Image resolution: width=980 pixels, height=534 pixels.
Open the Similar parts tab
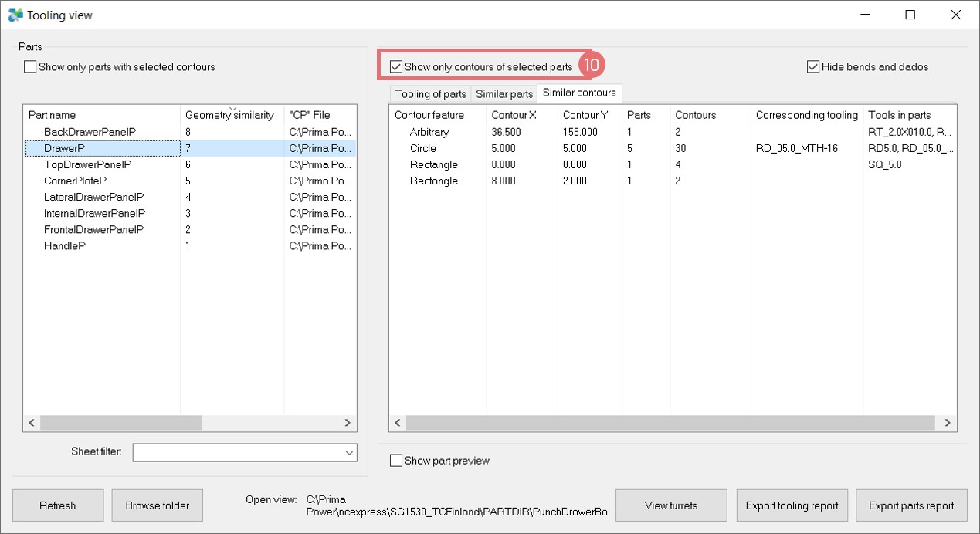[504, 94]
